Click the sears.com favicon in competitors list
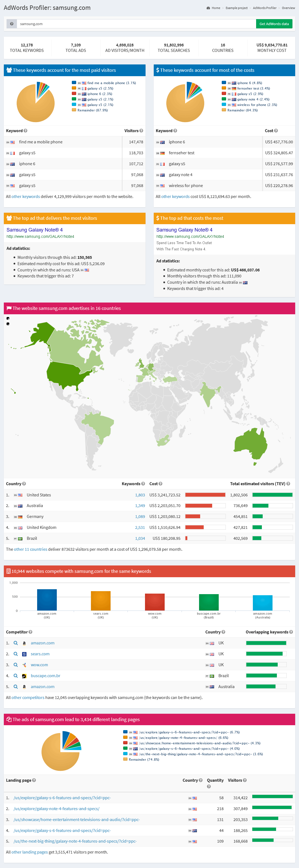This screenshot has height=868, width=299. click(x=24, y=654)
